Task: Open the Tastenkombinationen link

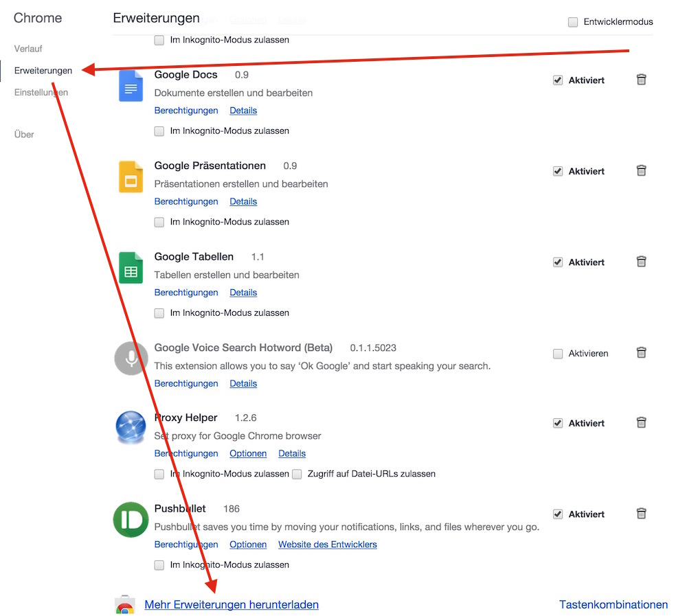Action: coord(613,604)
